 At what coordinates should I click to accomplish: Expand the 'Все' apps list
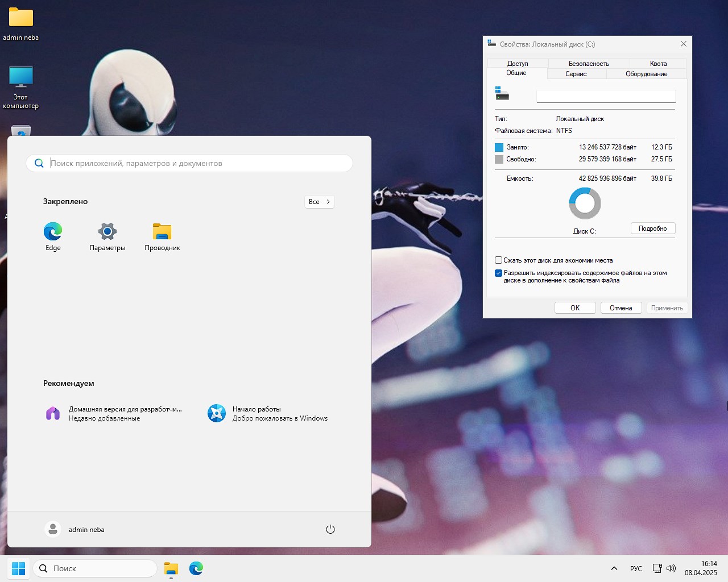(319, 201)
